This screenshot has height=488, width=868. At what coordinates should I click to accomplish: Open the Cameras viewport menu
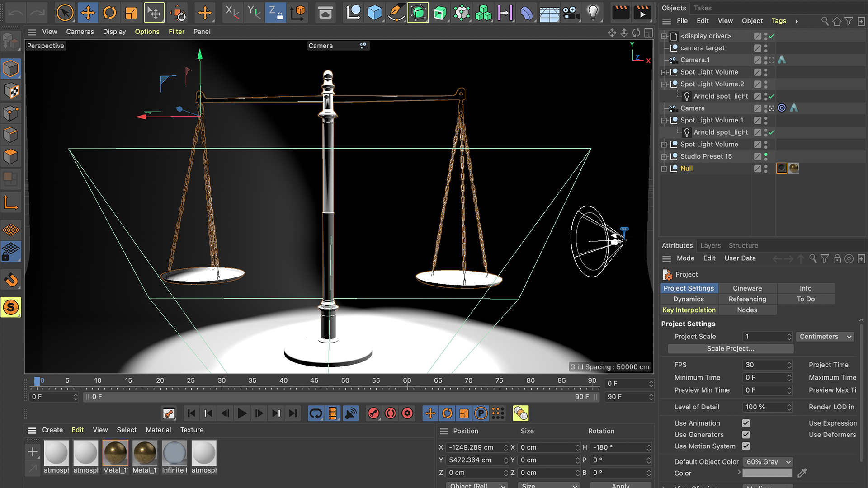[x=80, y=32]
